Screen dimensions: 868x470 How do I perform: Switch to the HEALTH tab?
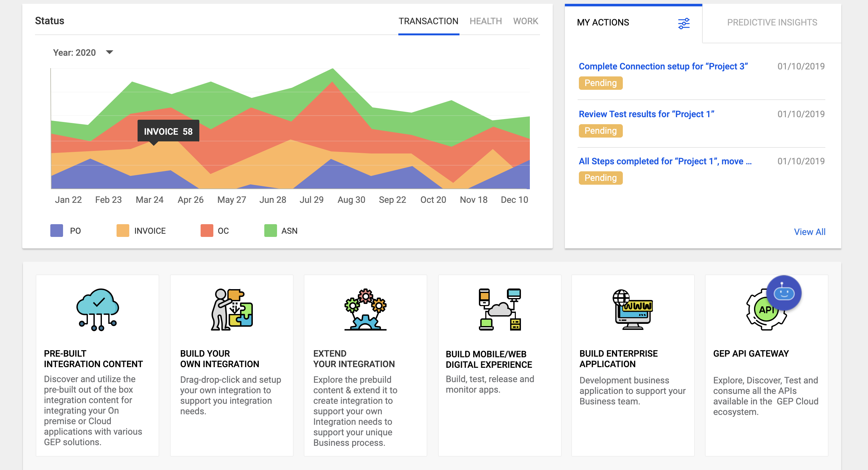click(x=486, y=21)
